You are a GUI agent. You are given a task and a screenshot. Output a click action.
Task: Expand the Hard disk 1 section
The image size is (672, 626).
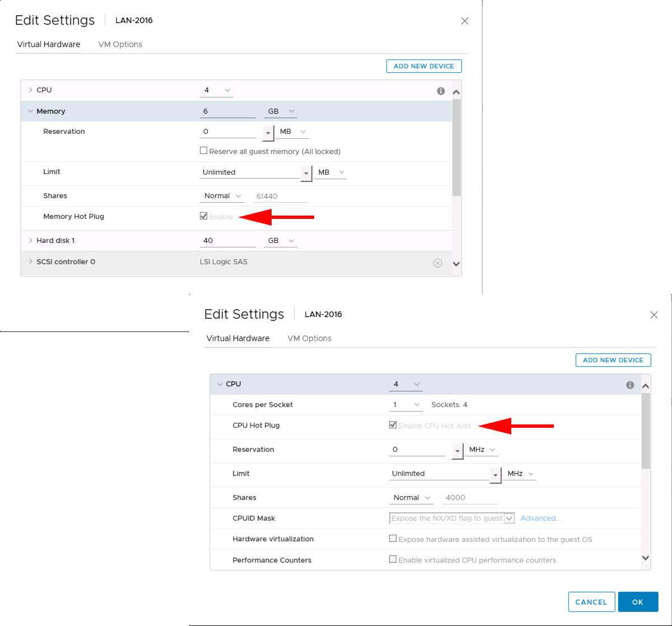pos(31,240)
